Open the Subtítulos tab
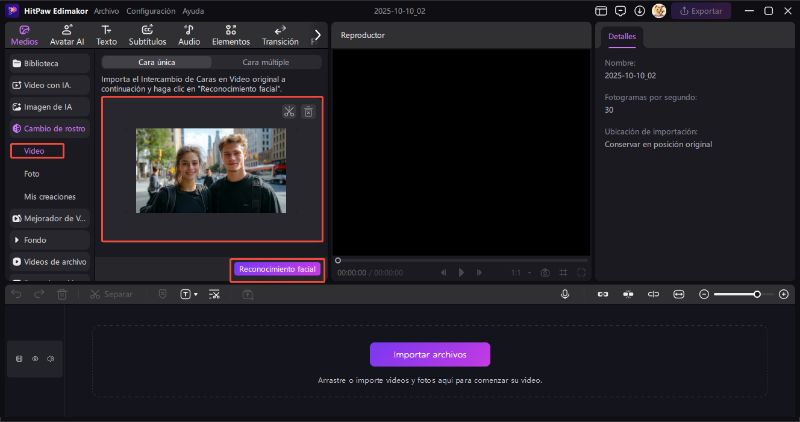 [147, 35]
